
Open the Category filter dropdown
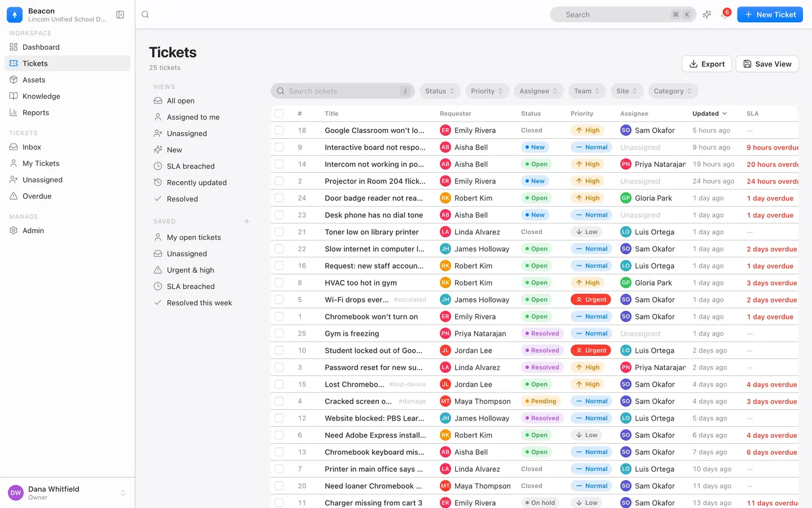pyautogui.click(x=673, y=91)
